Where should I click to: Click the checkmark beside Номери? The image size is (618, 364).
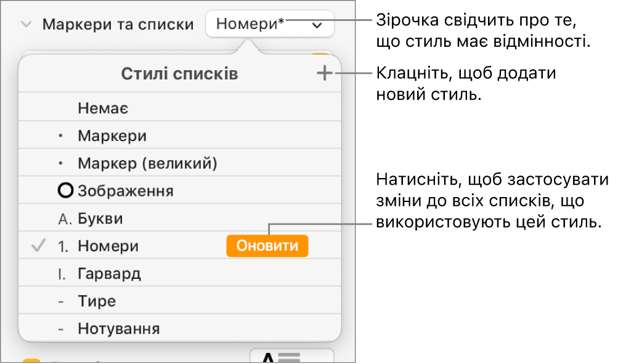point(38,245)
